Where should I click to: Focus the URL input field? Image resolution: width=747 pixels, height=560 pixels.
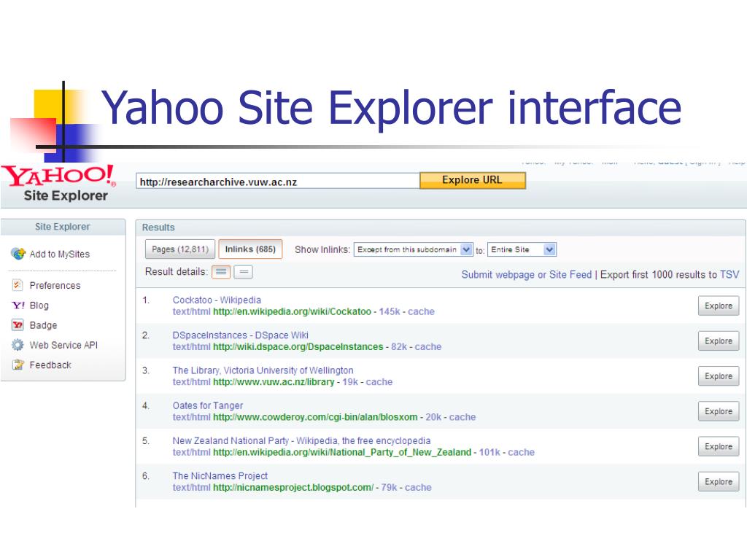click(x=278, y=182)
